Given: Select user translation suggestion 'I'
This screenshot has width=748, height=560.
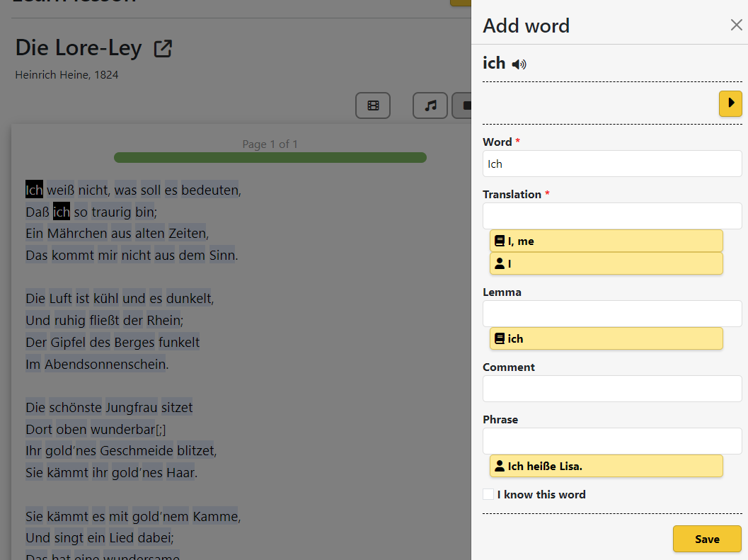Looking at the screenshot, I should pos(606,263).
